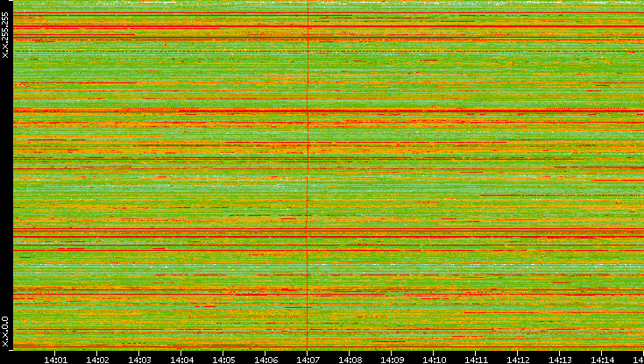Click the 14:08 time axis label
This screenshot has height=364, width=644.
tap(350, 360)
